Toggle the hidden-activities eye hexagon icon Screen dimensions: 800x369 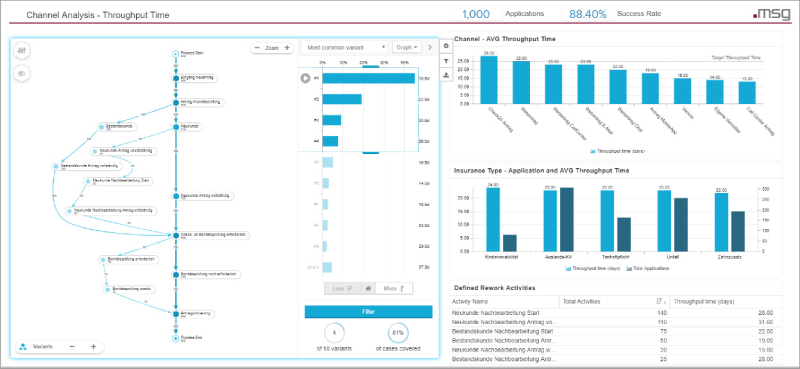pos(22,73)
